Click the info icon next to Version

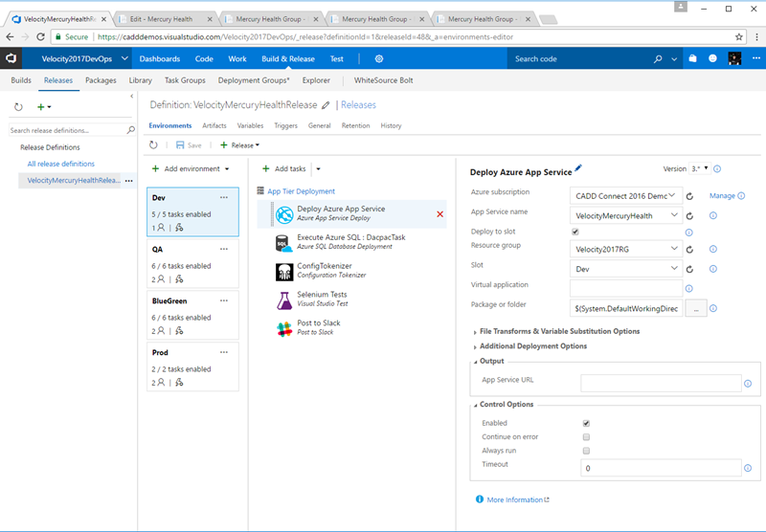[x=717, y=168]
